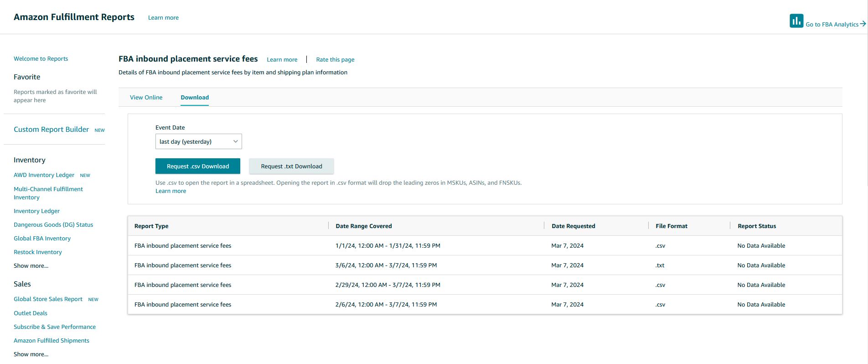
Task: Click No Data Available in the 1/1/24 row
Action: [761, 246]
